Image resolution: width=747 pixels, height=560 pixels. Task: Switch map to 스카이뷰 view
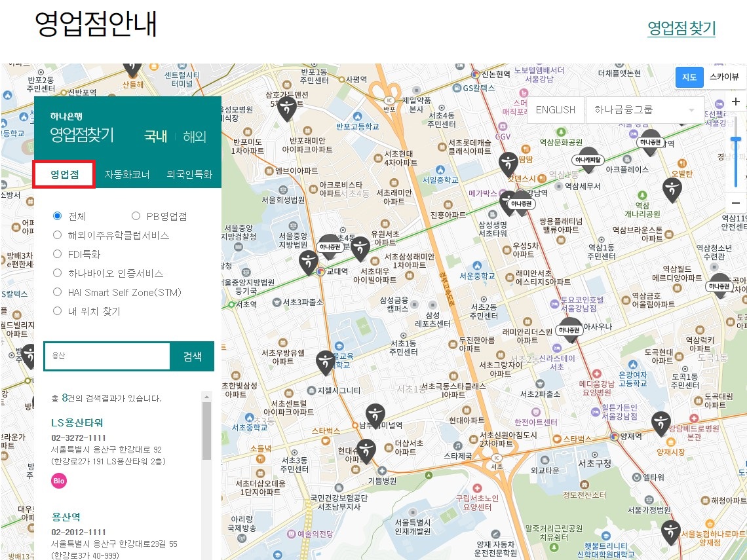tap(724, 77)
